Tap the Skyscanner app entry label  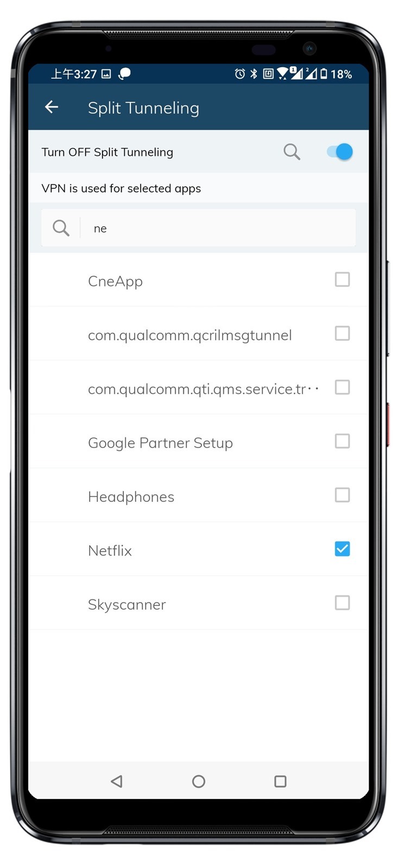[127, 604]
